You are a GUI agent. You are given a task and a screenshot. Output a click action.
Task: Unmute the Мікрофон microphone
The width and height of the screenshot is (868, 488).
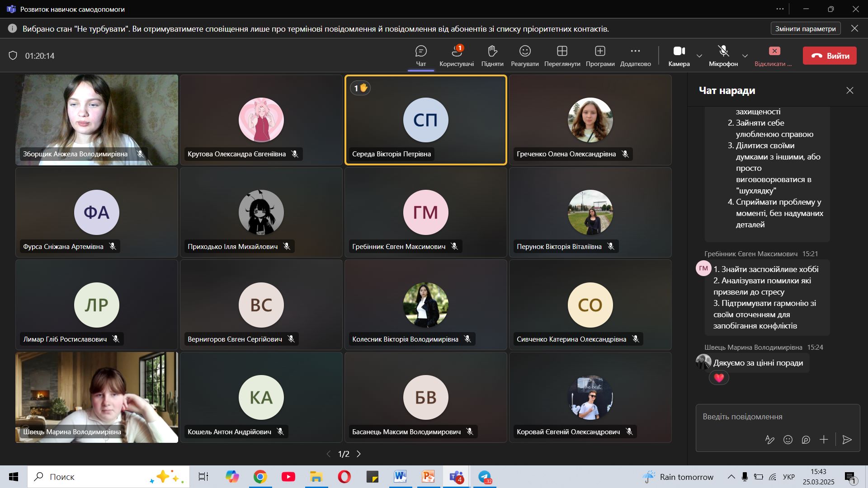[x=723, y=56]
